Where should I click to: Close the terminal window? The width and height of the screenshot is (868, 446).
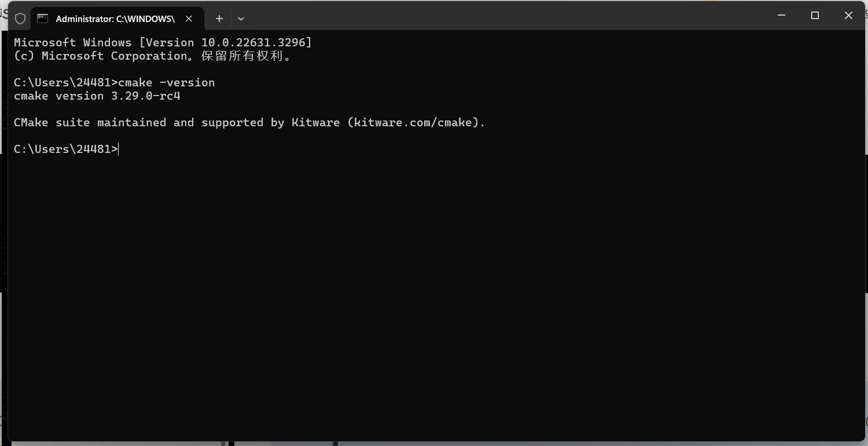(848, 16)
